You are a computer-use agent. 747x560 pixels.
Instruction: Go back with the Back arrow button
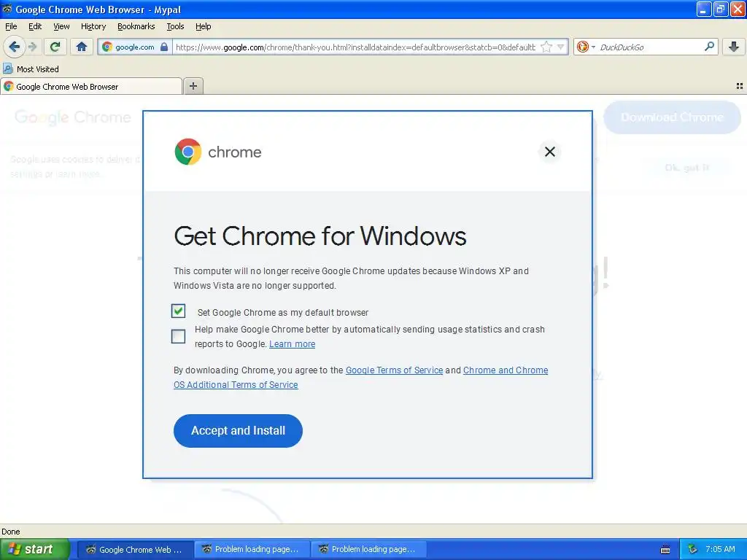15,47
